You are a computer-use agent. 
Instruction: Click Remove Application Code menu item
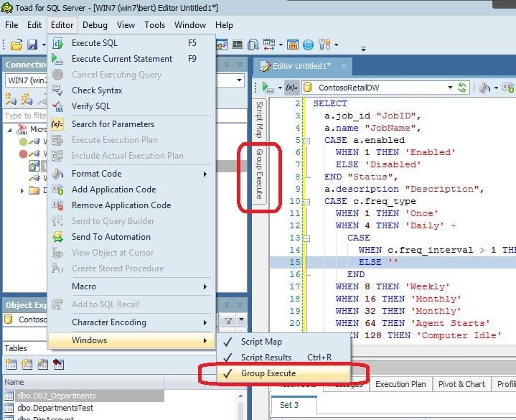pos(131,205)
